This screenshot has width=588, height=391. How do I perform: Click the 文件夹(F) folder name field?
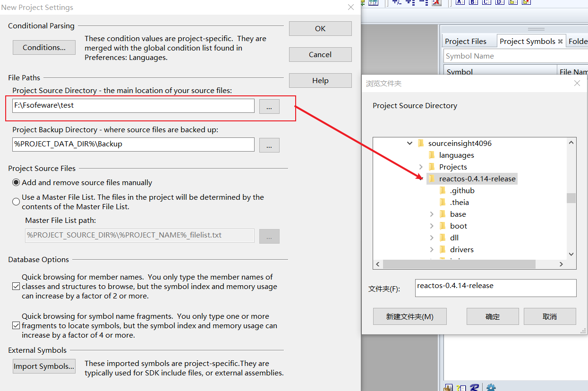click(496, 288)
